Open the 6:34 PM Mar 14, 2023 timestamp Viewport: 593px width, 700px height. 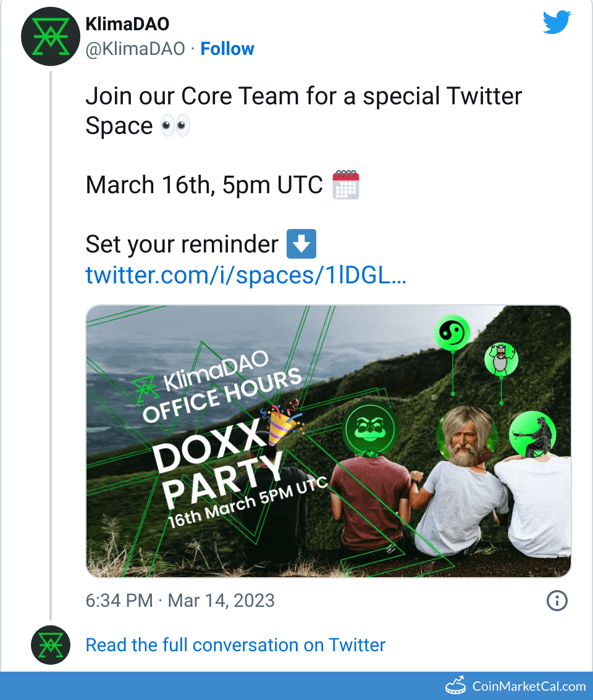pyautogui.click(x=180, y=601)
